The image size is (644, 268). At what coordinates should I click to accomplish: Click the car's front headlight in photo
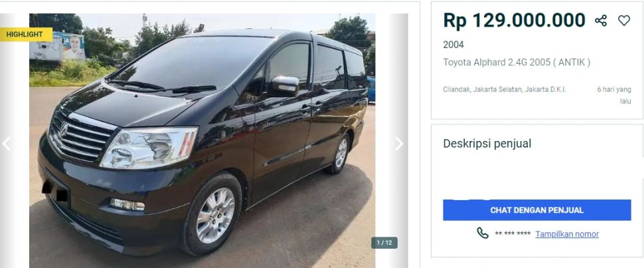(149, 148)
